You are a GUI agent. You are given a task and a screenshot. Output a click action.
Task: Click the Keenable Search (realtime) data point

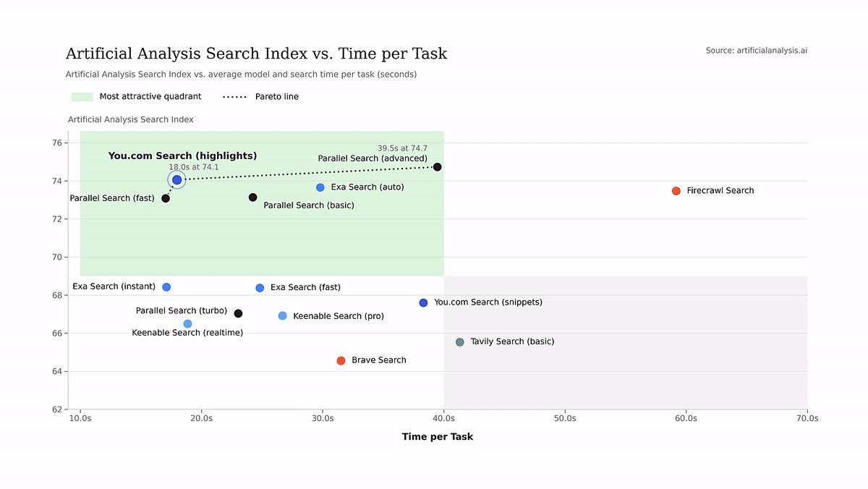(x=188, y=324)
